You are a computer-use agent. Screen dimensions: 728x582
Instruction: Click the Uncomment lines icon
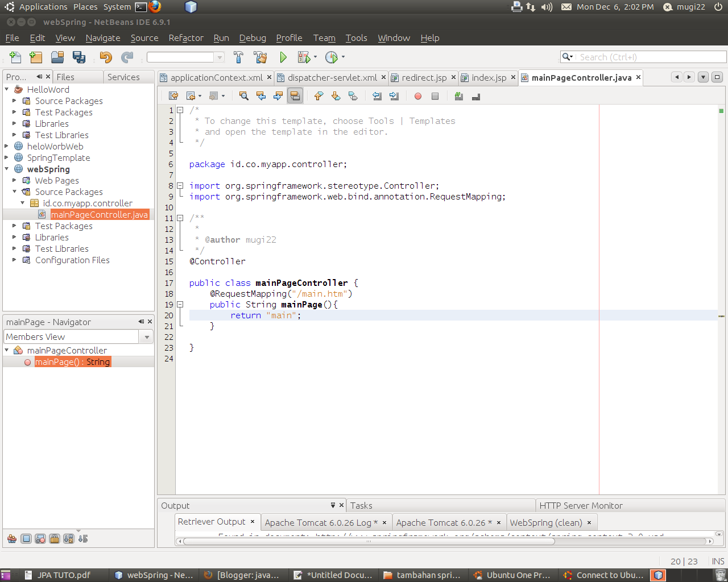[476, 96]
